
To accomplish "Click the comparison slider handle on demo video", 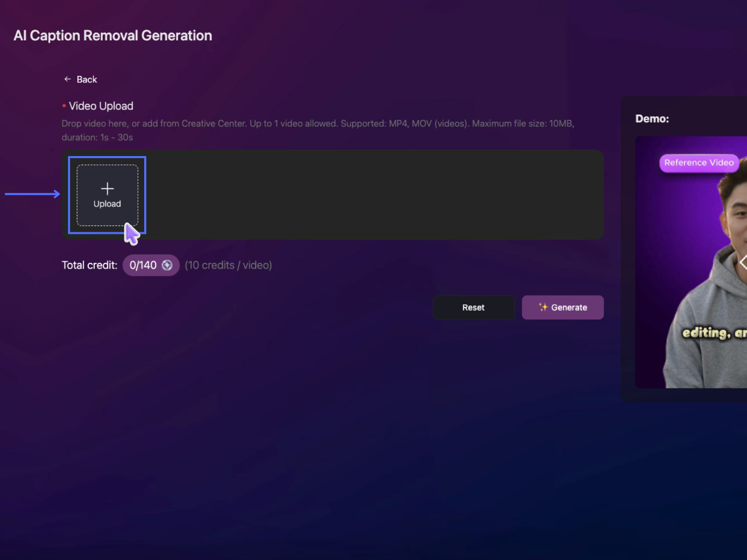I will point(743,262).
